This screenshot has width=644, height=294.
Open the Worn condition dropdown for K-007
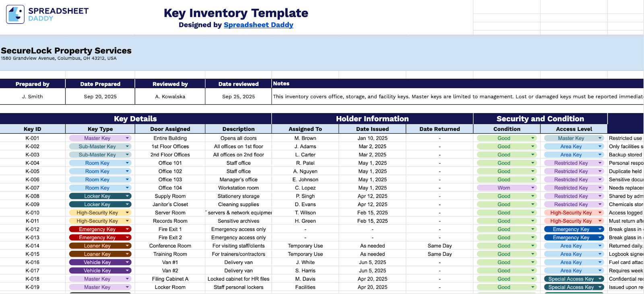pyautogui.click(x=533, y=187)
